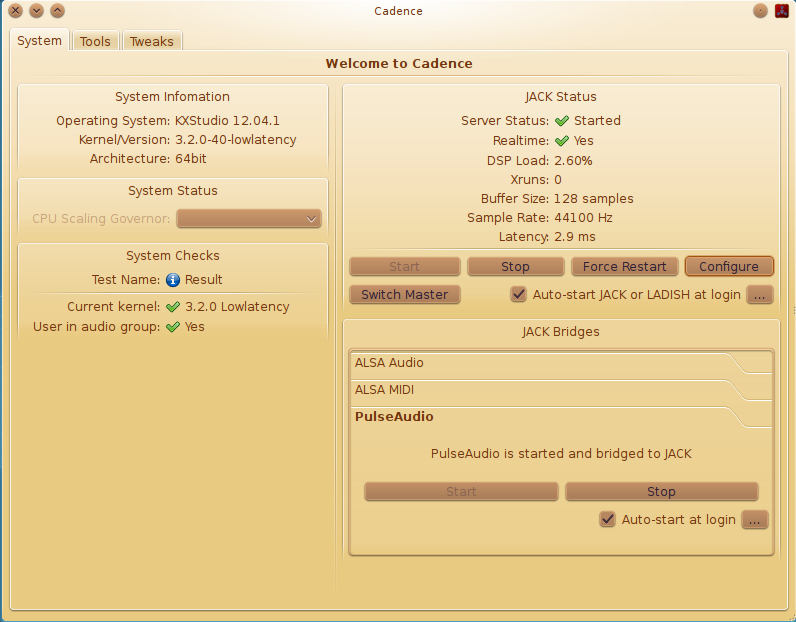
Task: Click the Sample Rate value 44100 Hz
Action: (583, 218)
